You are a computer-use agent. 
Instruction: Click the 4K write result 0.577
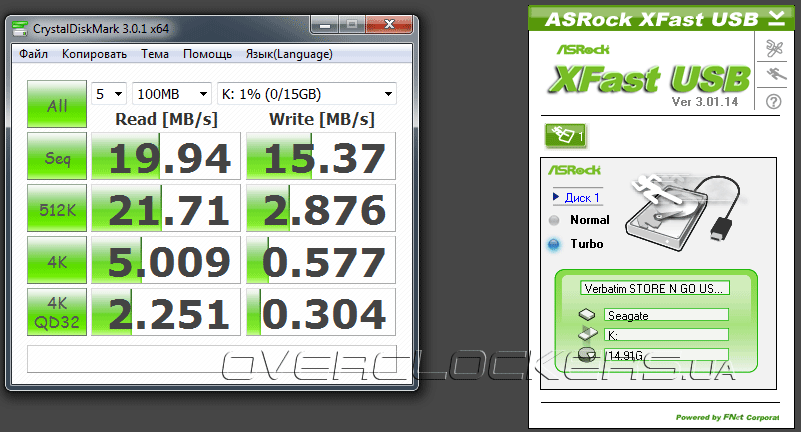[x=321, y=260]
